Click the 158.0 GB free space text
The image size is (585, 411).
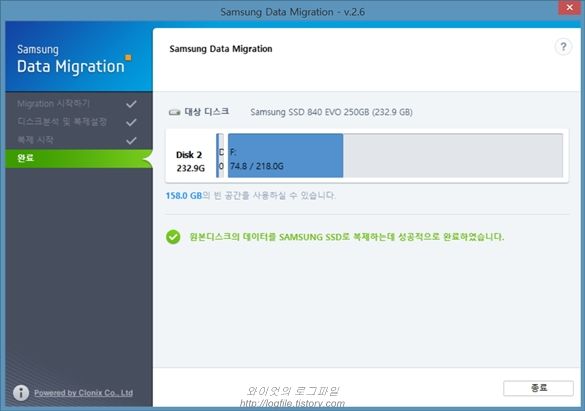184,195
